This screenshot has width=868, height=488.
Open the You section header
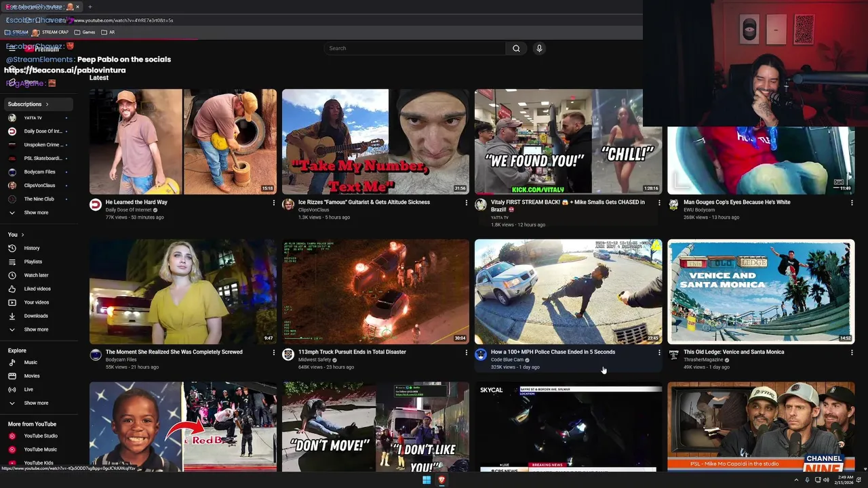coord(16,235)
